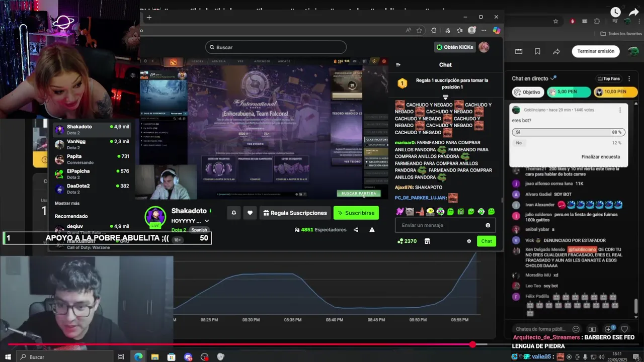The width and height of the screenshot is (644, 362).
Task: Click the 'Objetivo' goal chip
Action: (x=528, y=92)
